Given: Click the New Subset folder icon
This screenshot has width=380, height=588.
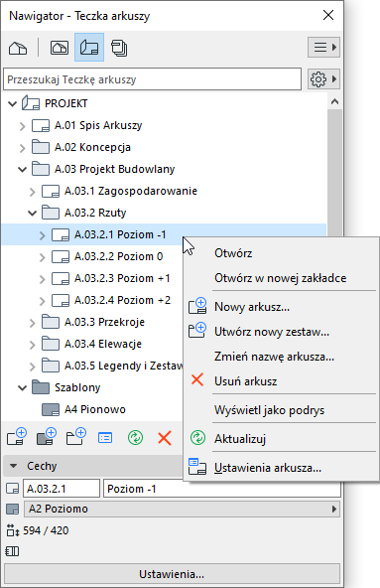Looking at the screenshot, I should (x=76, y=437).
